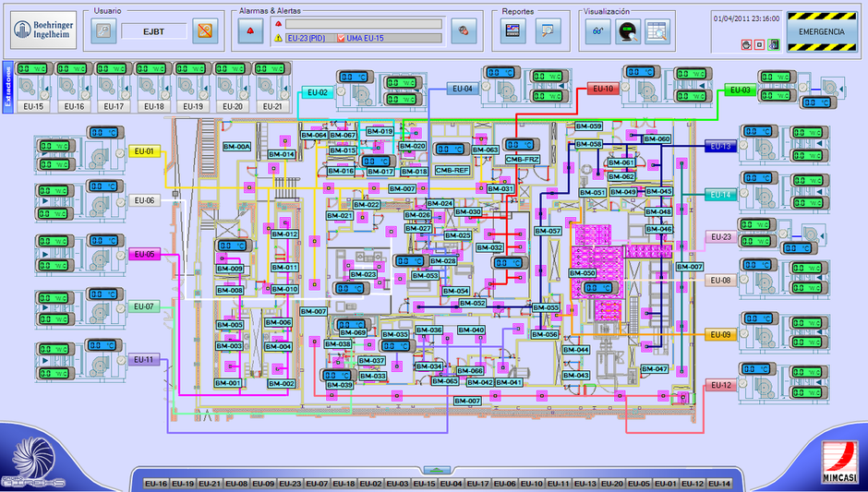
Task: Collapse the Extractores side tab
Action: (x=7, y=88)
